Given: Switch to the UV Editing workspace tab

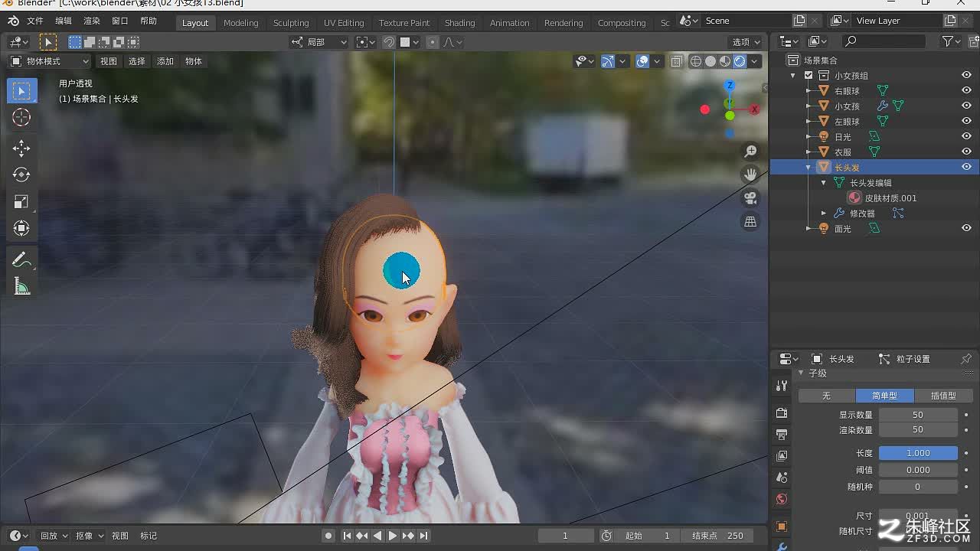Looking at the screenshot, I should pos(344,23).
